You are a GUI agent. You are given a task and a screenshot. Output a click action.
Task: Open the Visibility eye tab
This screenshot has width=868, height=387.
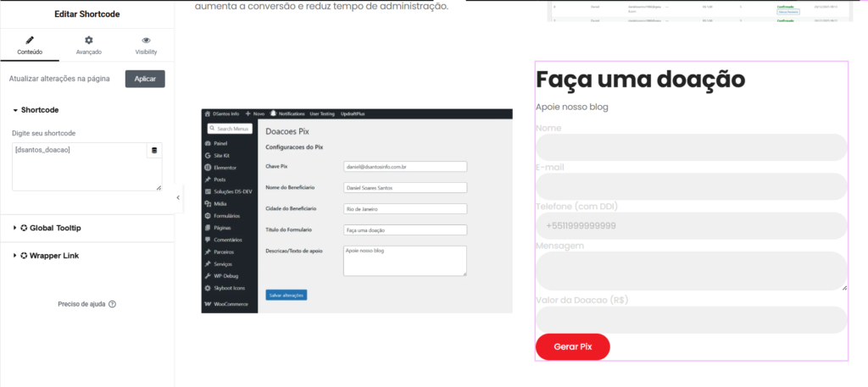coord(146,45)
